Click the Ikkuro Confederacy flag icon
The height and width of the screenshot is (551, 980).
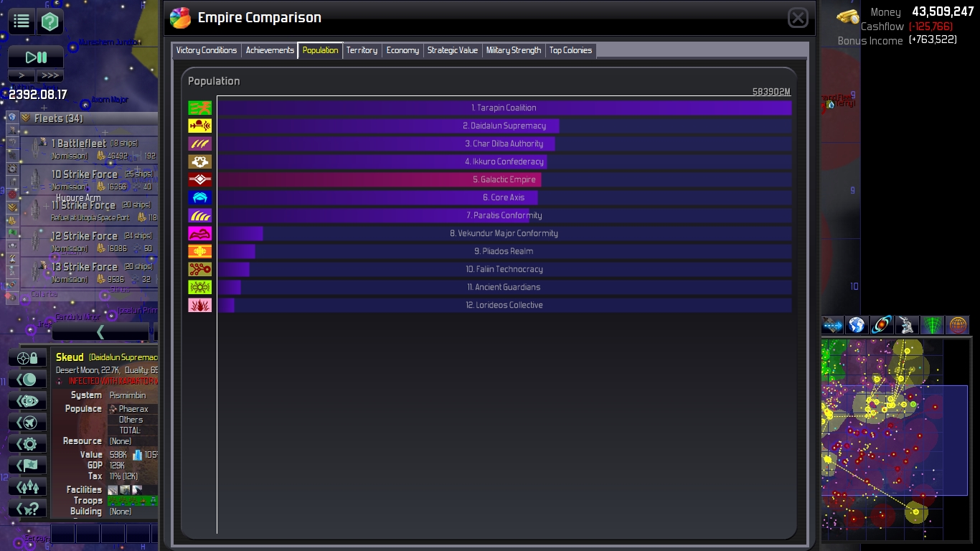click(200, 161)
